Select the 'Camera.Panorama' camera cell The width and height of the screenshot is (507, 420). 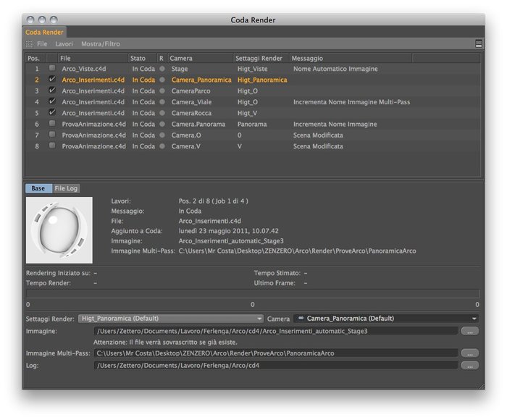point(198,124)
